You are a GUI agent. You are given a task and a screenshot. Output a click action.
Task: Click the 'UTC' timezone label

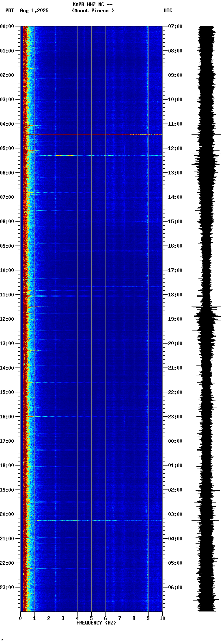[x=168, y=11]
